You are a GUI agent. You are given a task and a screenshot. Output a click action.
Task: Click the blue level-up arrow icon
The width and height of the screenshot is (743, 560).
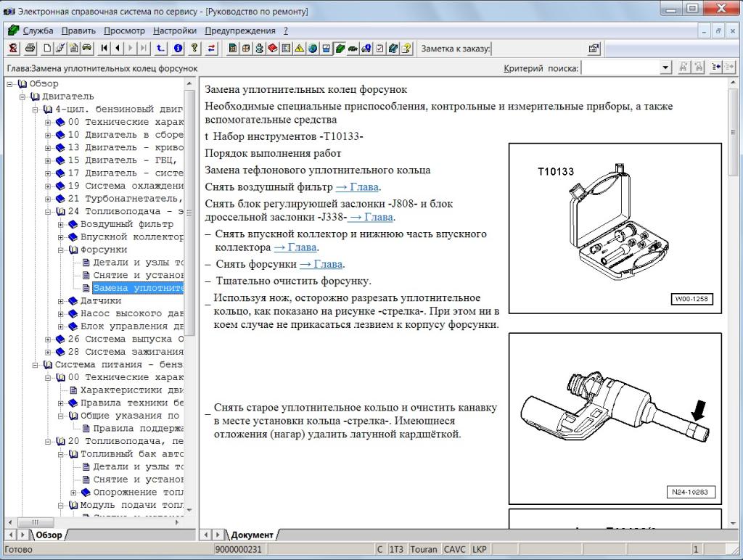(161, 49)
